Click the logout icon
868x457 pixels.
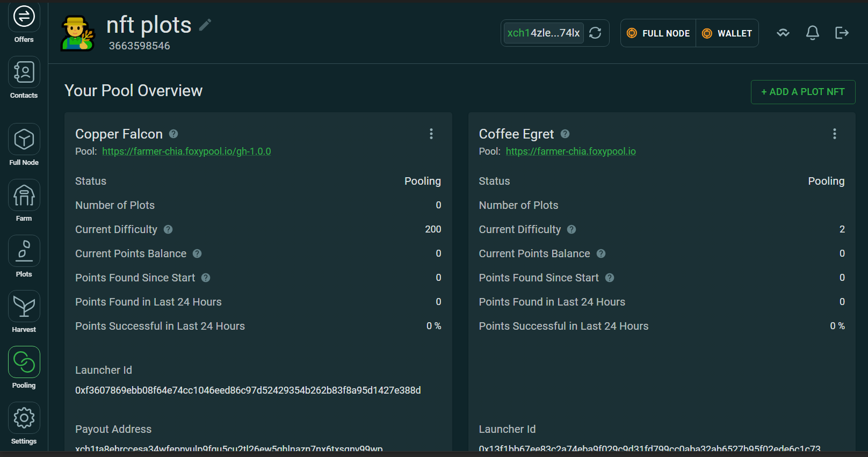coord(842,33)
